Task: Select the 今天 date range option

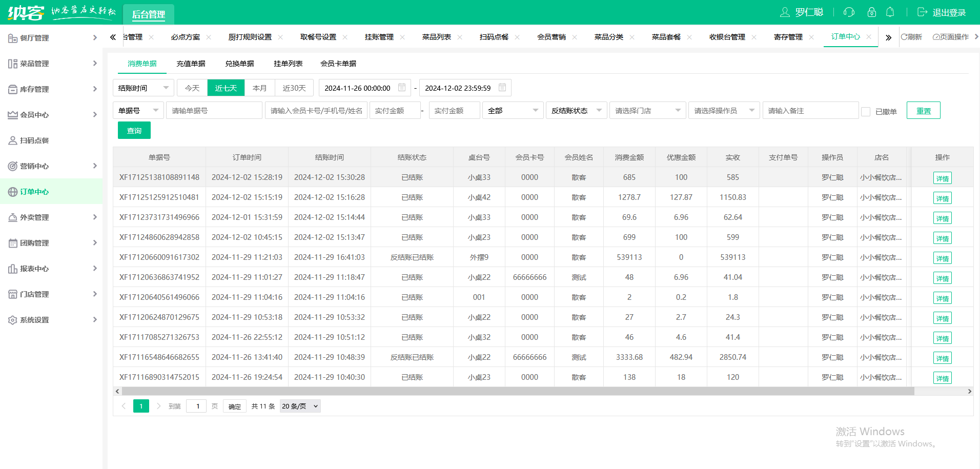Action: 192,88
